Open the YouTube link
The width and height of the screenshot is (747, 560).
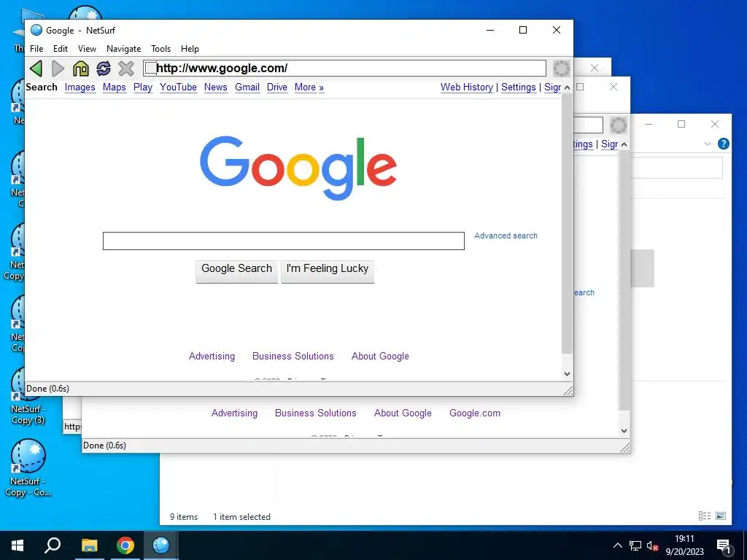(x=178, y=87)
